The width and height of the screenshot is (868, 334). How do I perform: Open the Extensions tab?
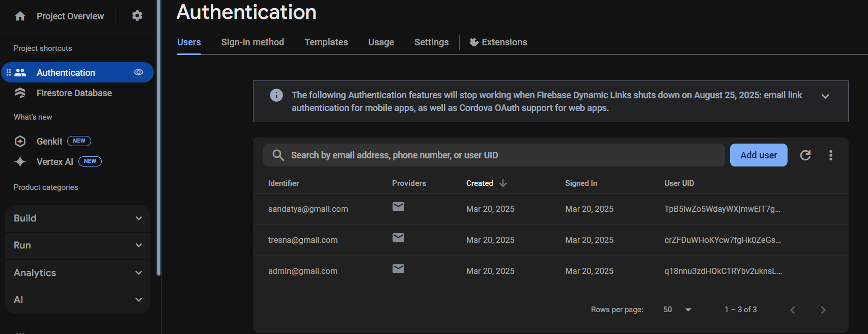tap(498, 42)
